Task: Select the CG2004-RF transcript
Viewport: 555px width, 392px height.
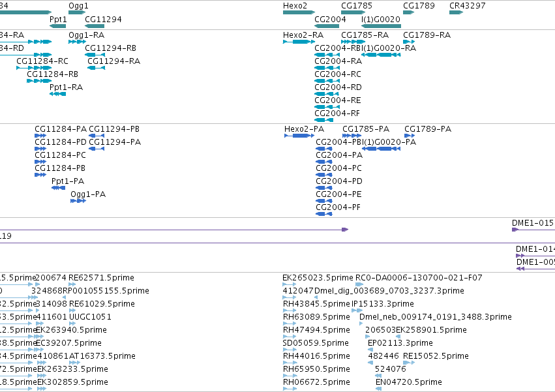Action: pos(324,121)
